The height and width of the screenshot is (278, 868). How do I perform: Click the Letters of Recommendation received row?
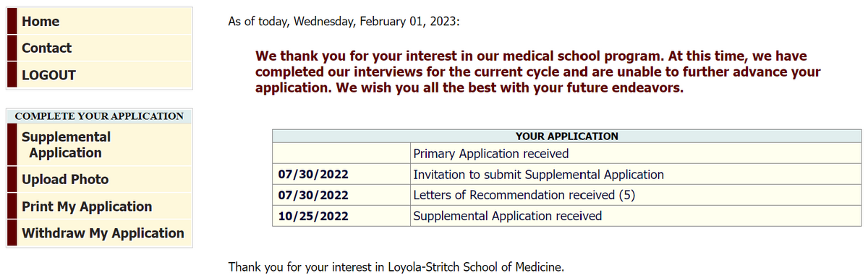[x=567, y=195]
